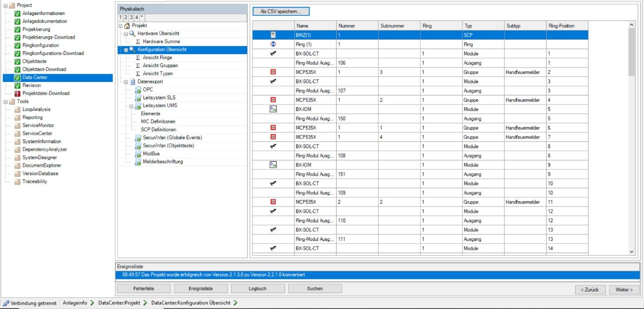Click the document icon beside Datenexport
Screen dimensions: 644x309
pos(133,82)
